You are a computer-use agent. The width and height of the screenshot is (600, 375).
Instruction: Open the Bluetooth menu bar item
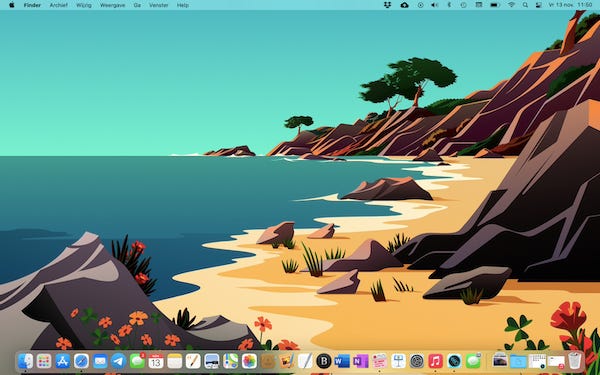(449, 5)
